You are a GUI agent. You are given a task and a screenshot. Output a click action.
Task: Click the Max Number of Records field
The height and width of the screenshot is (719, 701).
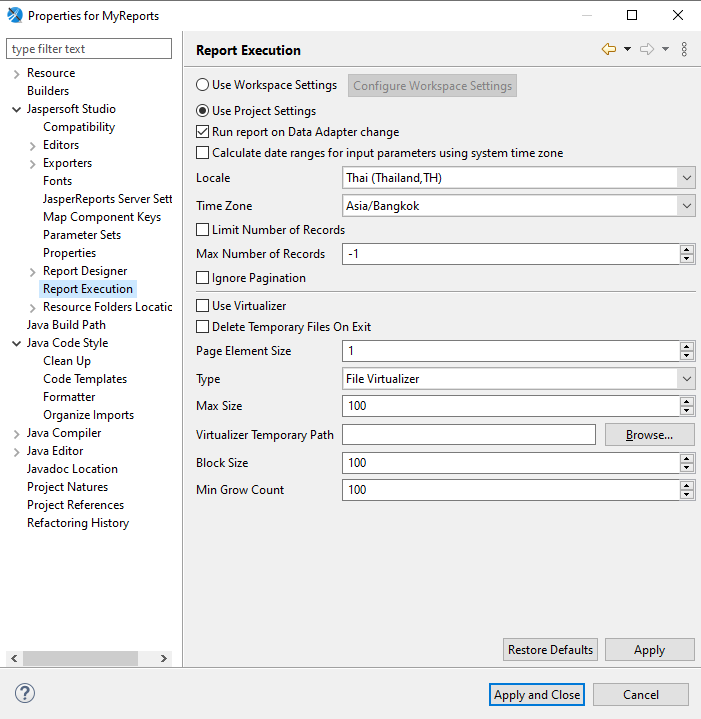point(511,254)
